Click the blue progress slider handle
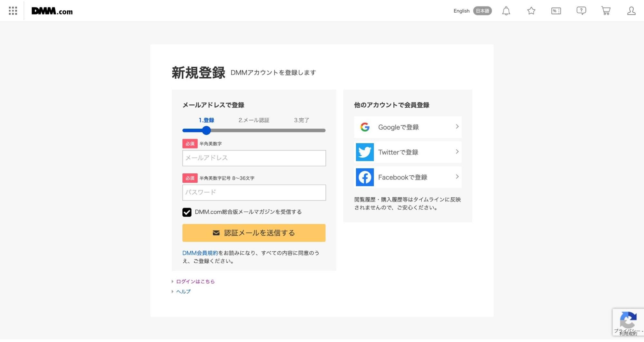Viewport: 644px width, 342px height. (x=206, y=131)
